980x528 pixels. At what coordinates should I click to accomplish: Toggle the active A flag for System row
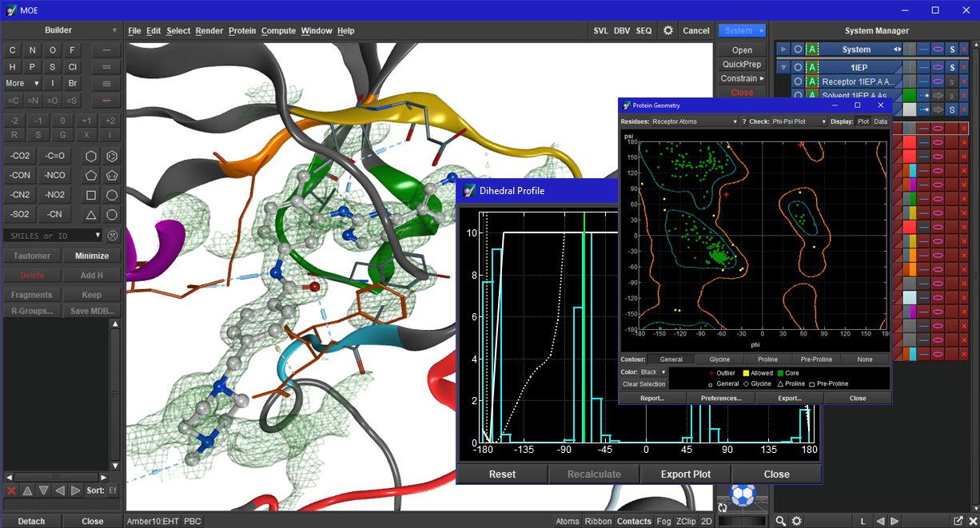(x=812, y=50)
